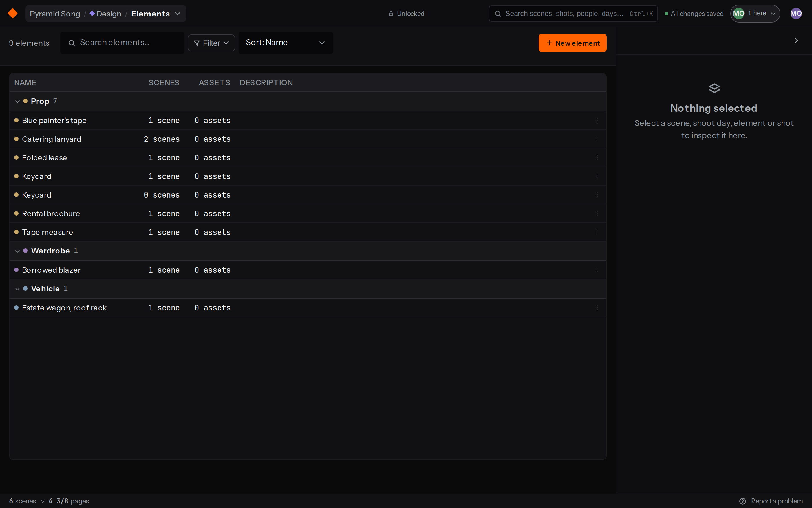Click the 6 scenes status bar entry
The width and height of the screenshot is (812, 508).
click(x=23, y=501)
